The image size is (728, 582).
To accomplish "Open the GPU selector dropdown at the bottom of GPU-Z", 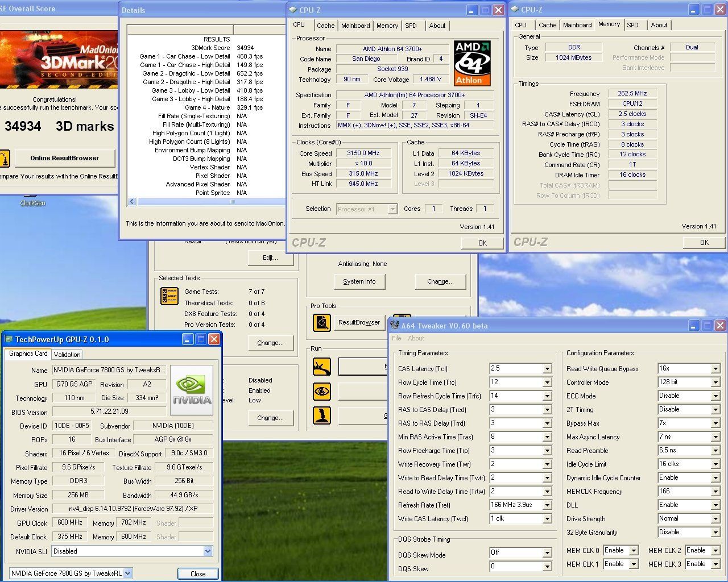I will point(128,573).
